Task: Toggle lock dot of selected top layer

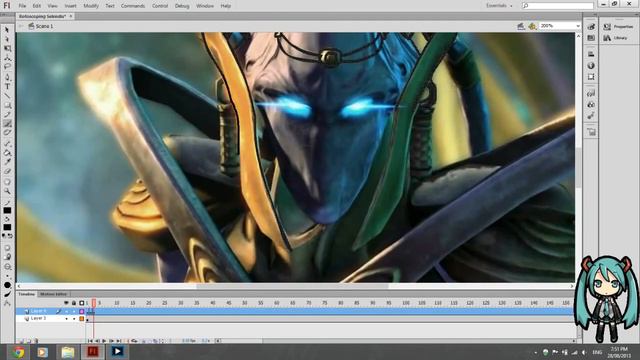Action: click(74, 311)
